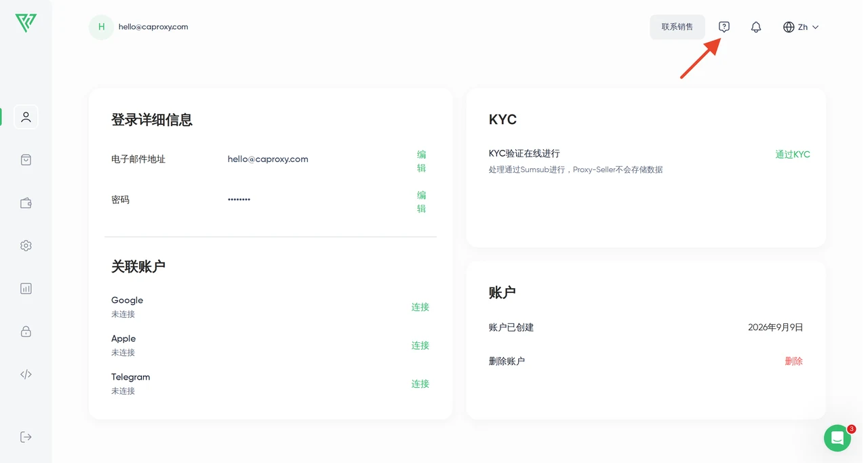The height and width of the screenshot is (463, 868).
Task: Click the Apple account label
Action: tap(123, 339)
